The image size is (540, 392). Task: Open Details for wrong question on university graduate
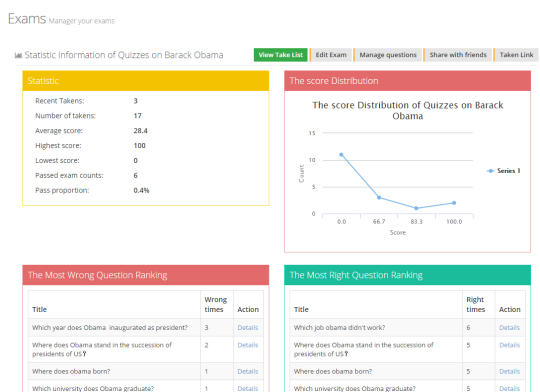(248, 388)
